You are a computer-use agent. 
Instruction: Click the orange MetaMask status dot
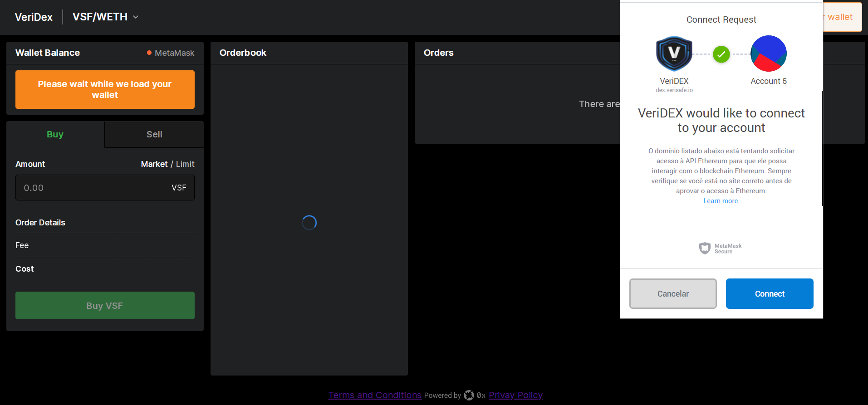point(149,53)
